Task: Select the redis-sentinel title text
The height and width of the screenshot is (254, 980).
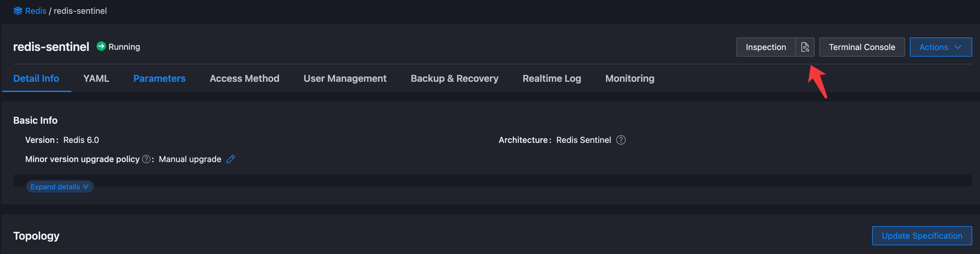Action: [51, 46]
